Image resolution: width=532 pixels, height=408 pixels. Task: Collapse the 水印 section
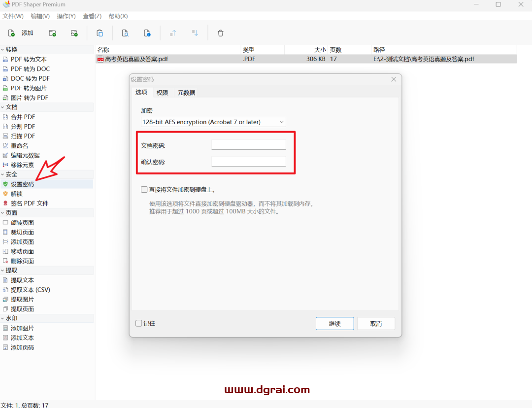tap(3, 318)
